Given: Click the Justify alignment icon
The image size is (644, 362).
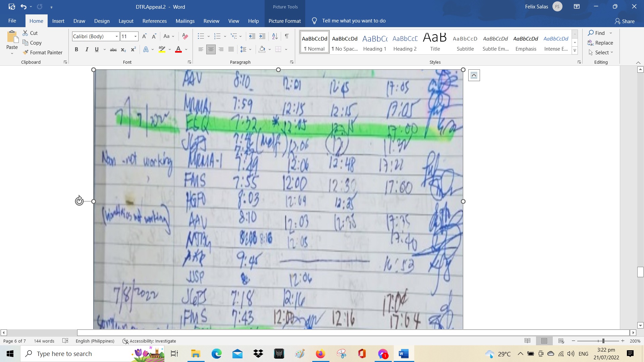Looking at the screenshot, I should [231, 50].
